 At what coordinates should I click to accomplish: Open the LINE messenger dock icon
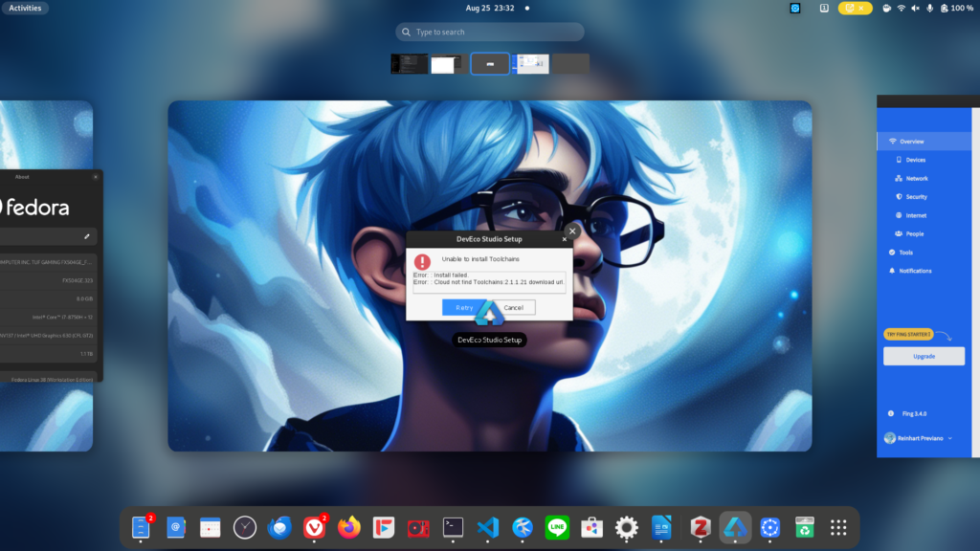[557, 527]
